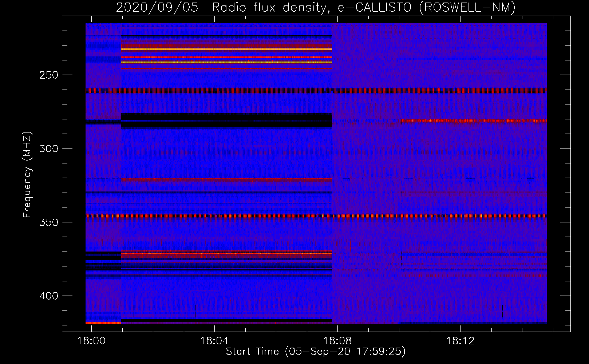Click the "Start Time (05-Sep-20 17:59:25)" label

(x=316, y=352)
